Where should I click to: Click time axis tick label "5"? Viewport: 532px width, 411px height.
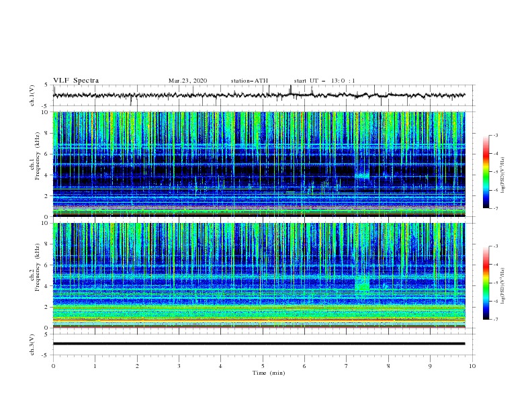pyautogui.click(x=263, y=366)
